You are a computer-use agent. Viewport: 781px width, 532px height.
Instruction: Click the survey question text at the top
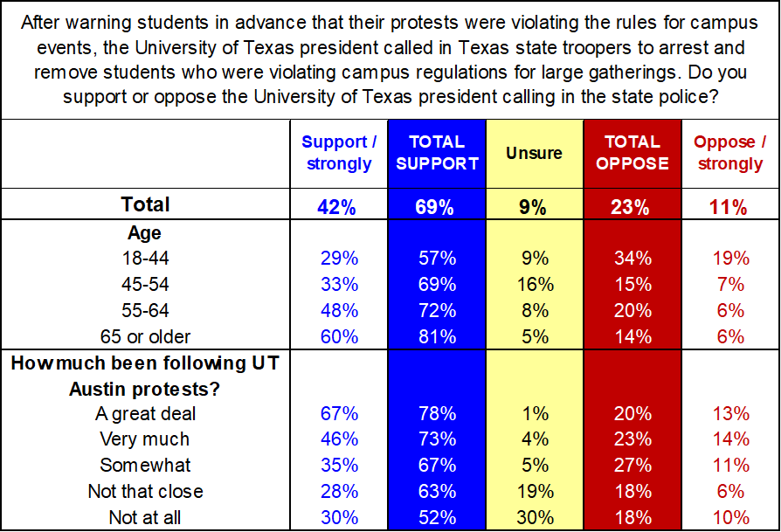click(x=390, y=58)
